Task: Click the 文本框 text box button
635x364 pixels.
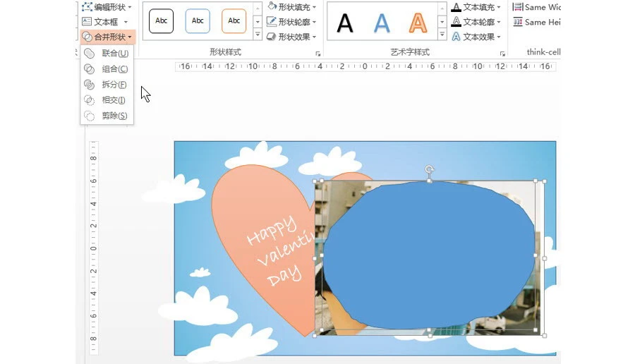Action: pyautogui.click(x=100, y=22)
